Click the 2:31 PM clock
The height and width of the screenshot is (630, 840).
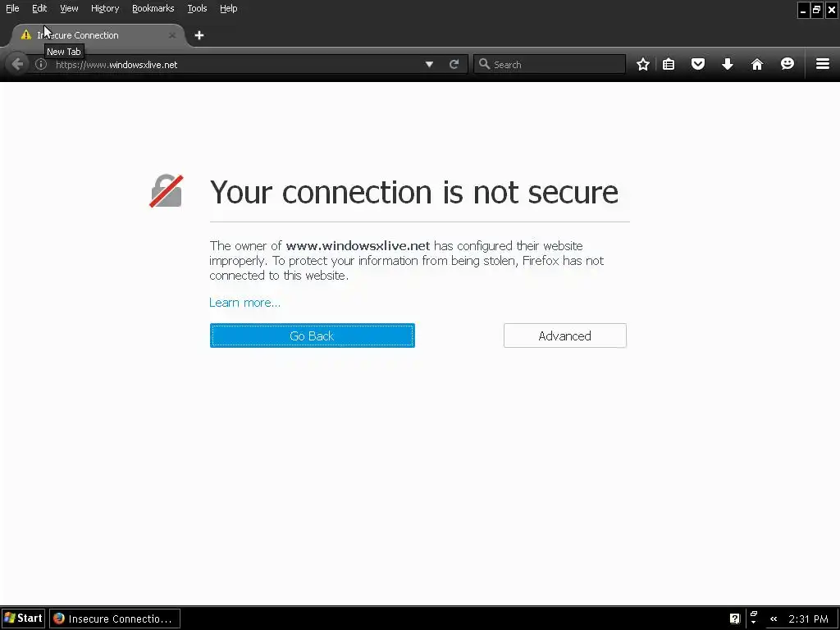tap(808, 619)
